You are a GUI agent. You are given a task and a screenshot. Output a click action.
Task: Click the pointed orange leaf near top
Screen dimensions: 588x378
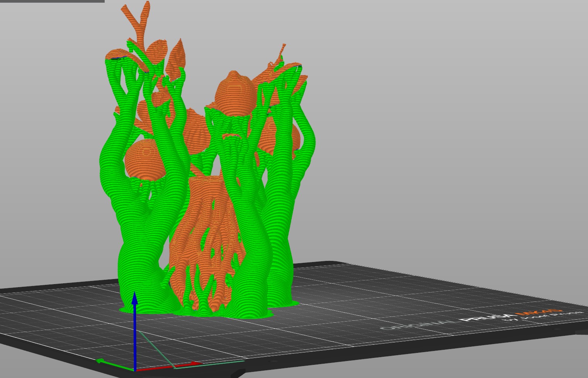click(x=178, y=56)
